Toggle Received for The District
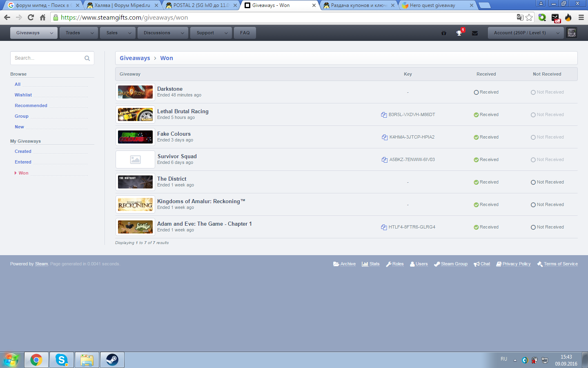588x368 pixels. coord(486,182)
